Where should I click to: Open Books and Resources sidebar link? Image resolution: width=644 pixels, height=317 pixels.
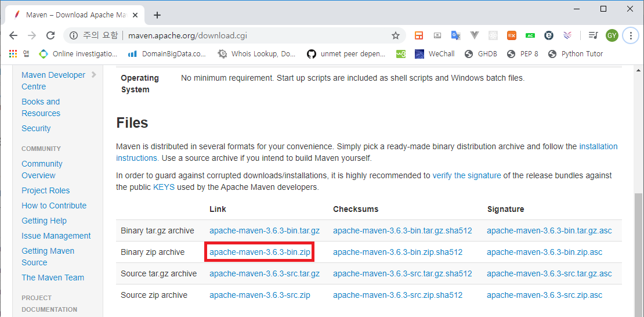[x=41, y=107]
